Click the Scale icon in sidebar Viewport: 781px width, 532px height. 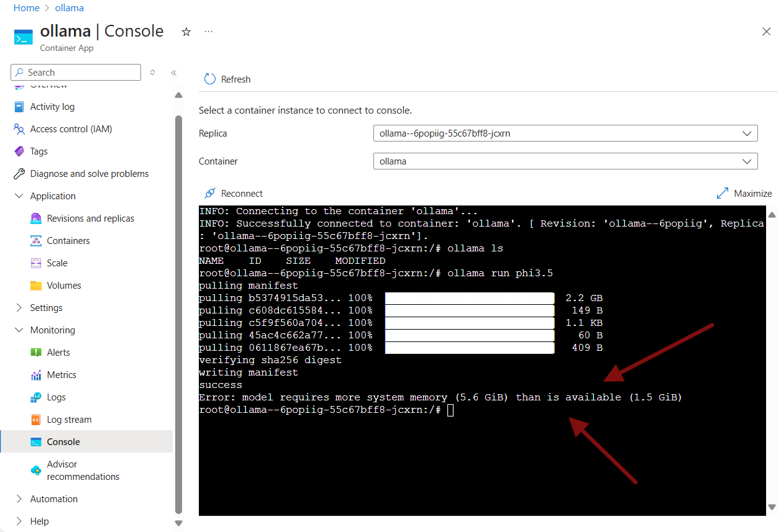(x=36, y=263)
